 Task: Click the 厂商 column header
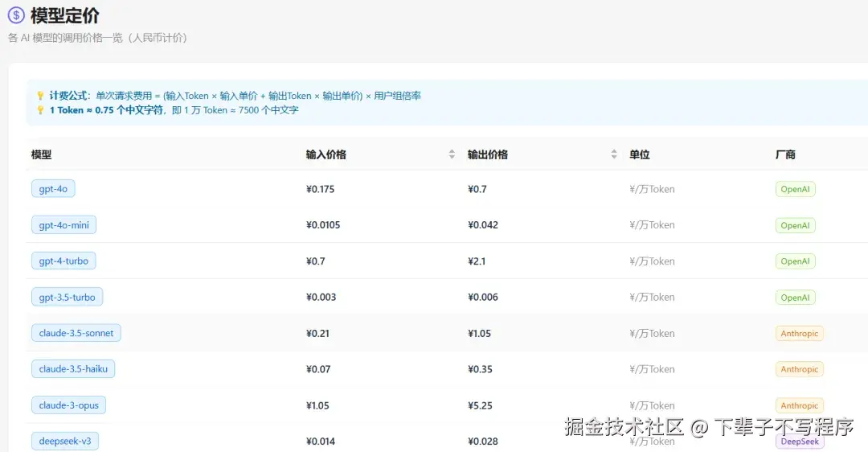(785, 154)
